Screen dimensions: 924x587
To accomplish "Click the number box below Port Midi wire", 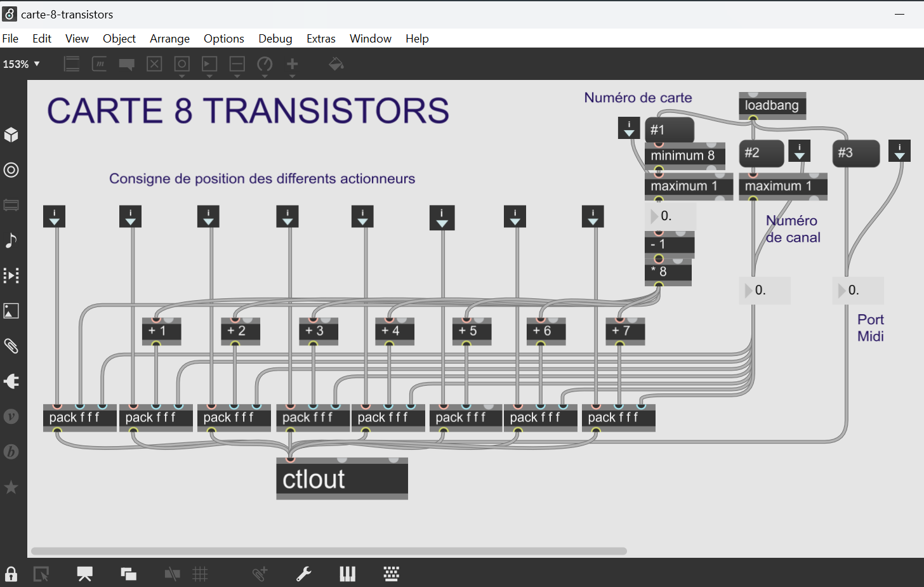I will coord(858,290).
